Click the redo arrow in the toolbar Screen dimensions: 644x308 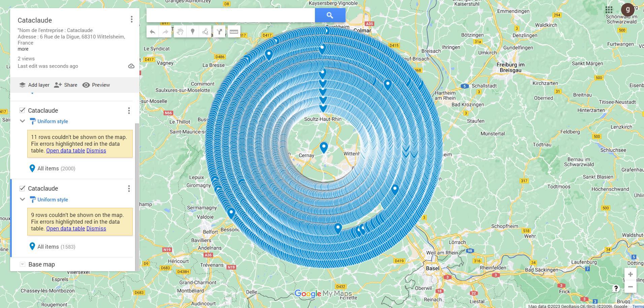pos(165,32)
